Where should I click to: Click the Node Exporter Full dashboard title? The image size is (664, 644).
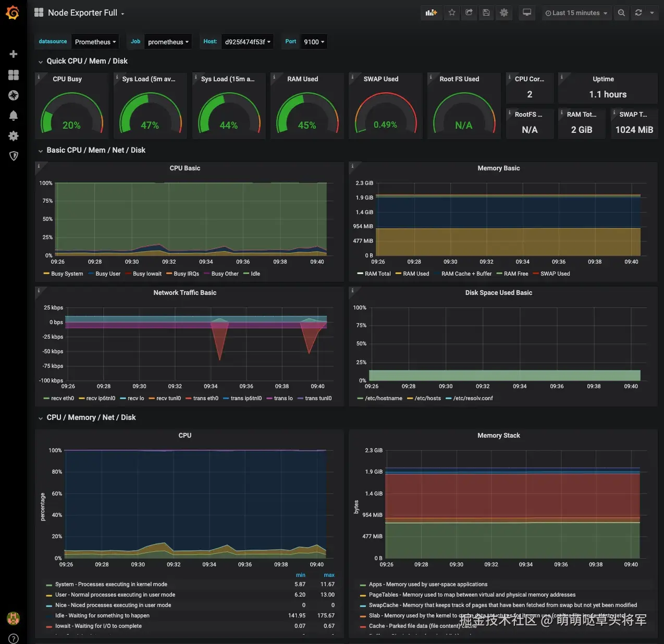pyautogui.click(x=82, y=13)
